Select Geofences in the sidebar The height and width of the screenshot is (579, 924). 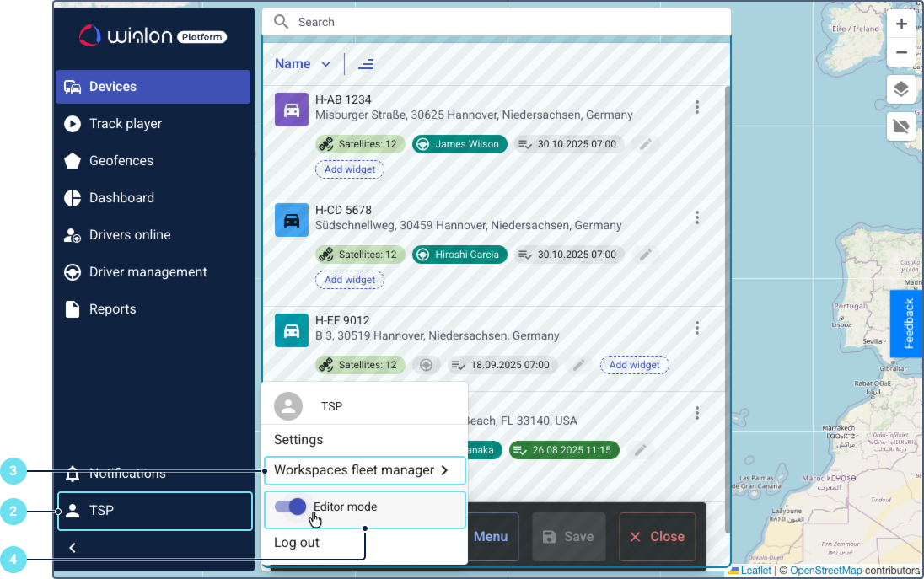pos(121,161)
